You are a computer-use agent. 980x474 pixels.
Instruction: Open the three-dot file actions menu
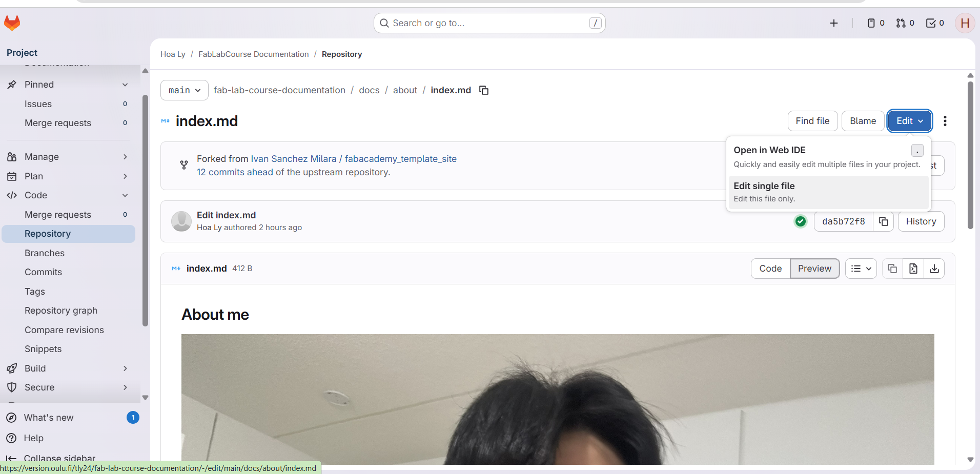pos(945,121)
